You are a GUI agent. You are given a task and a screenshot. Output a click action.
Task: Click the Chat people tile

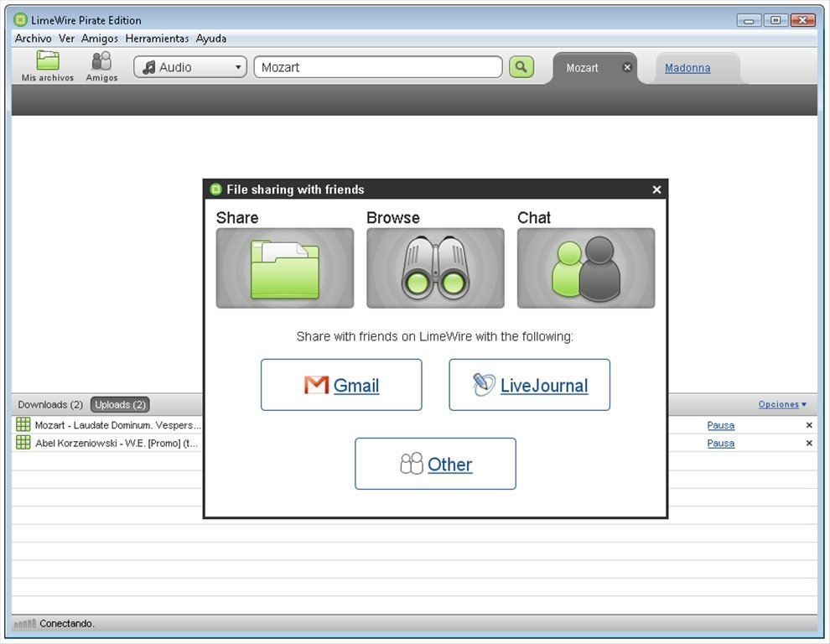pos(586,268)
